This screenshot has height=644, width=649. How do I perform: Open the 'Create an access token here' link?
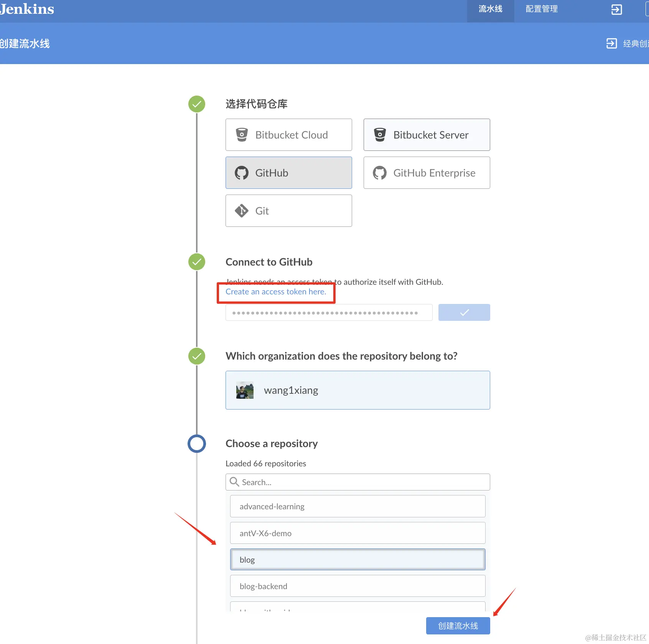pyautogui.click(x=276, y=292)
